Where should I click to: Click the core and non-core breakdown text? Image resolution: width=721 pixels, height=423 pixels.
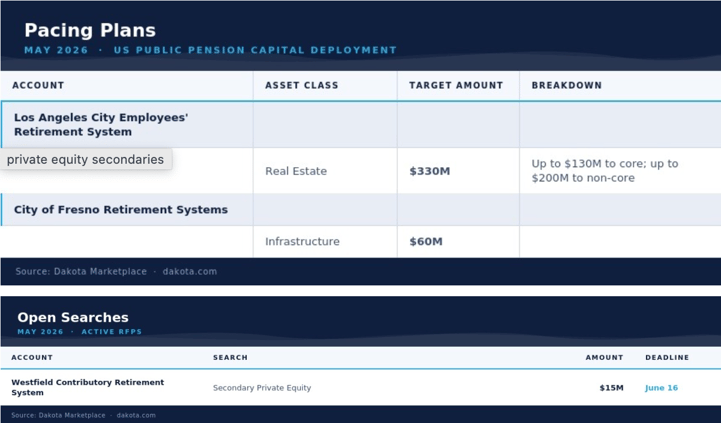click(605, 171)
